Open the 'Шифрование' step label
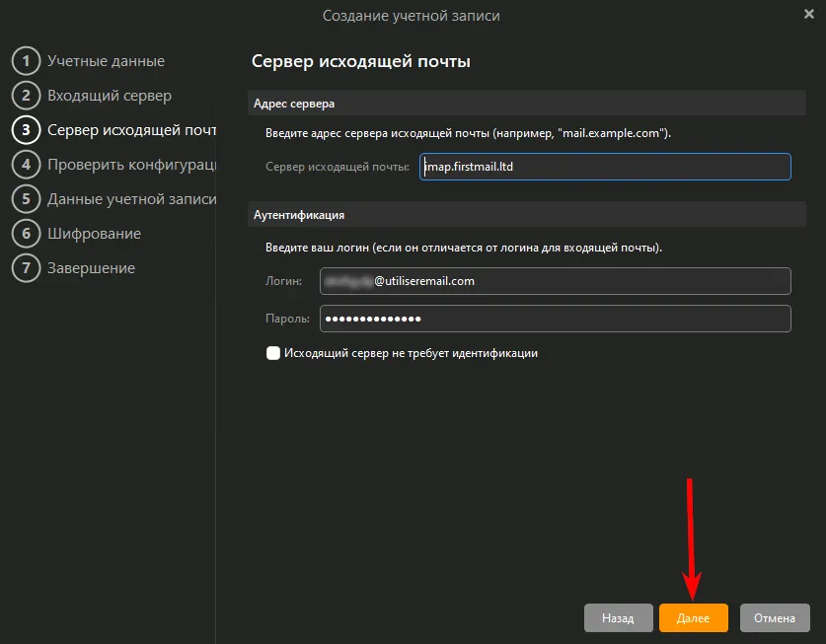 coord(94,234)
